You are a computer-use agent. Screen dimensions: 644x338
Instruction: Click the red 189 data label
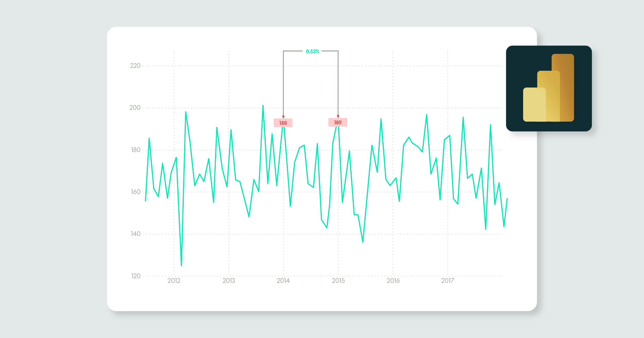click(338, 122)
